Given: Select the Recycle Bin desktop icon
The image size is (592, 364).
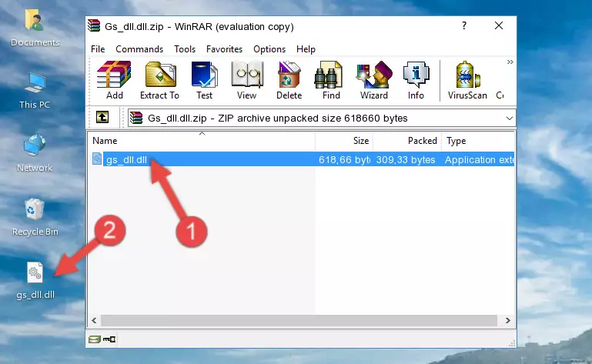Looking at the screenshot, I should point(35,218).
